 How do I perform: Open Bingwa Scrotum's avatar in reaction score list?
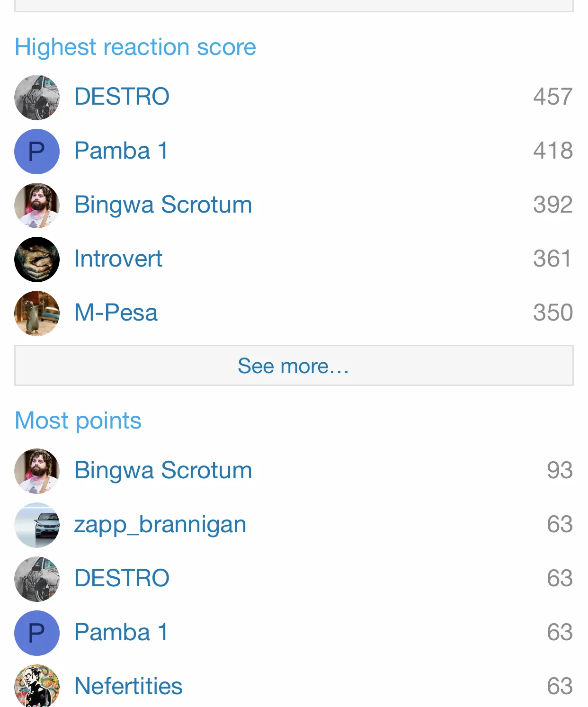pos(37,206)
